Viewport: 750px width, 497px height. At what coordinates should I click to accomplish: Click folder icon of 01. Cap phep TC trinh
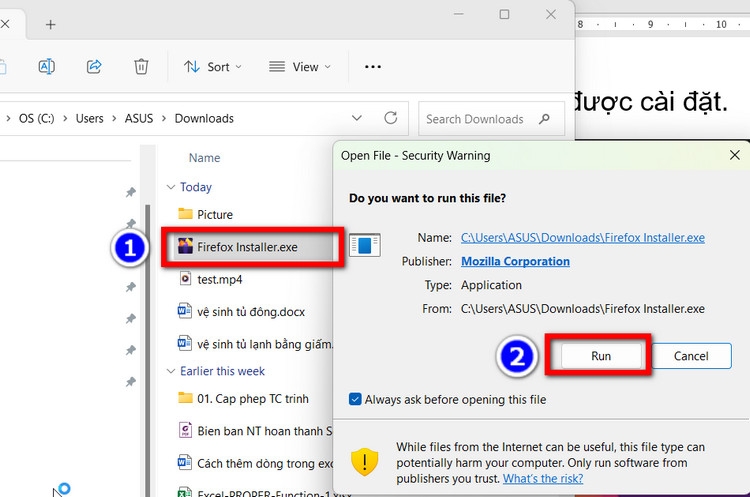pos(185,398)
